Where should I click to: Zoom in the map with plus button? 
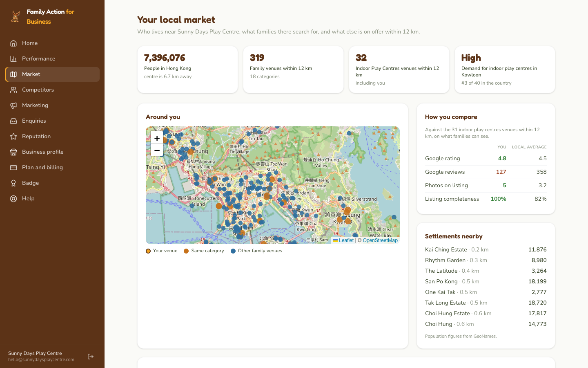[x=157, y=138]
